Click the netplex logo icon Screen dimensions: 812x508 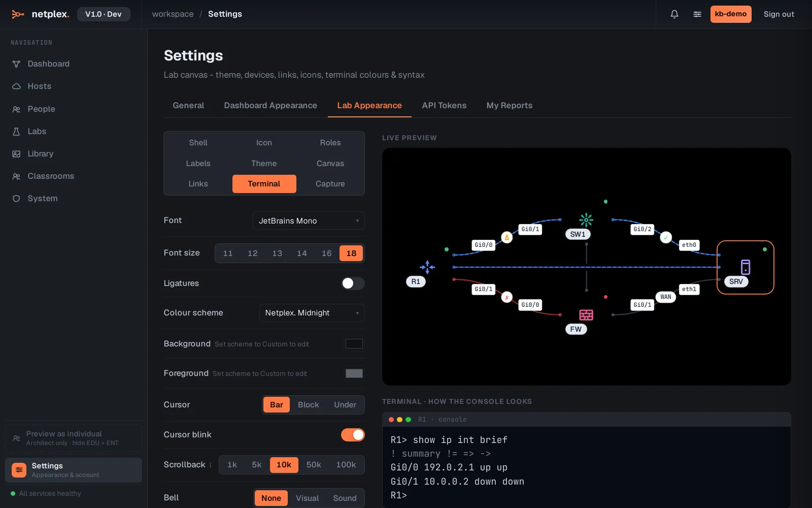click(x=18, y=14)
